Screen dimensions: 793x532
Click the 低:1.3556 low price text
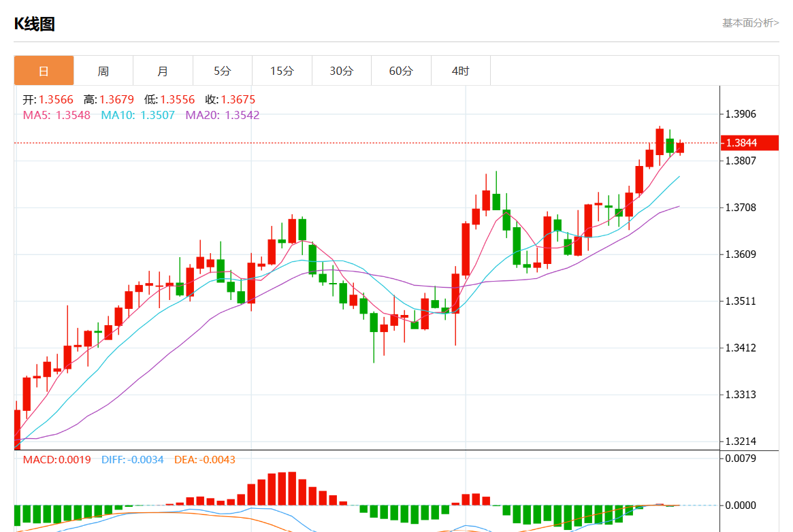169,99
